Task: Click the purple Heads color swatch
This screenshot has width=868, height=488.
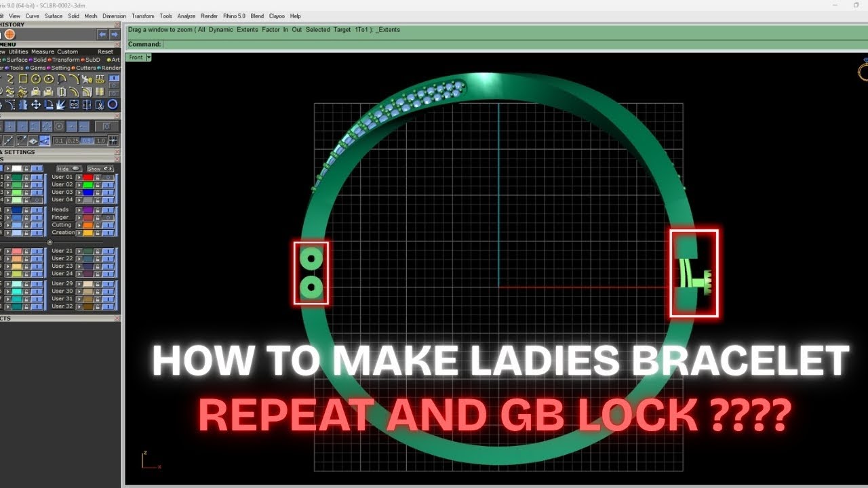Action: coord(88,210)
